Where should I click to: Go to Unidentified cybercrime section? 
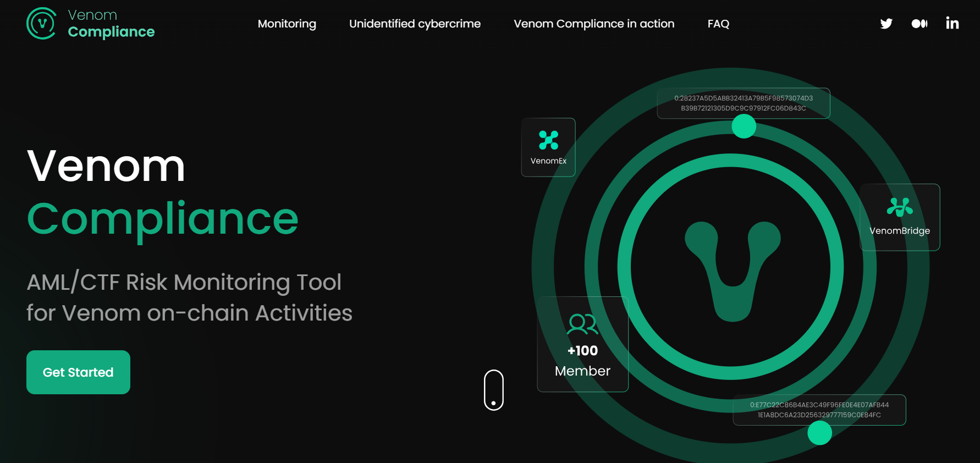[x=415, y=24]
